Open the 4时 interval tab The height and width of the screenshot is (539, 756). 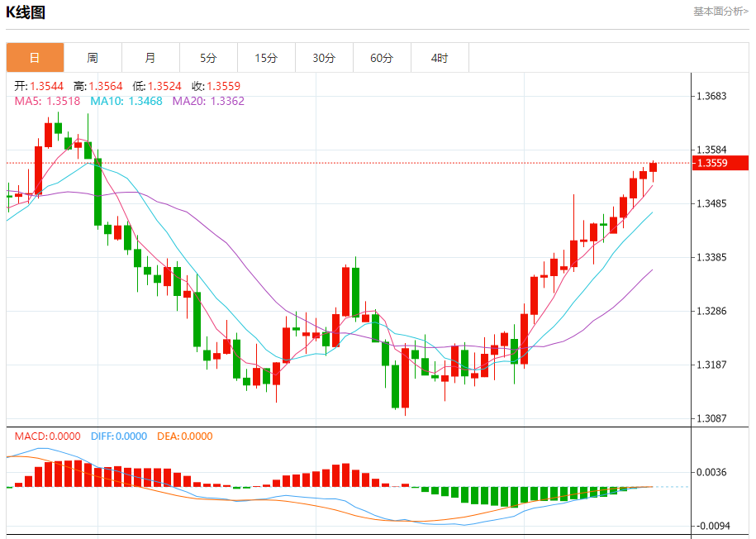pyautogui.click(x=440, y=57)
